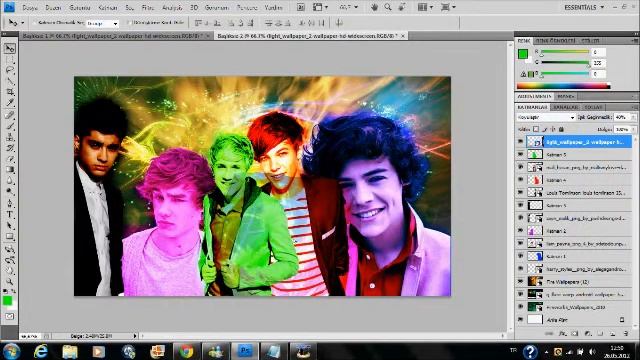Hide the Louis Tomlinson layer

520,192
